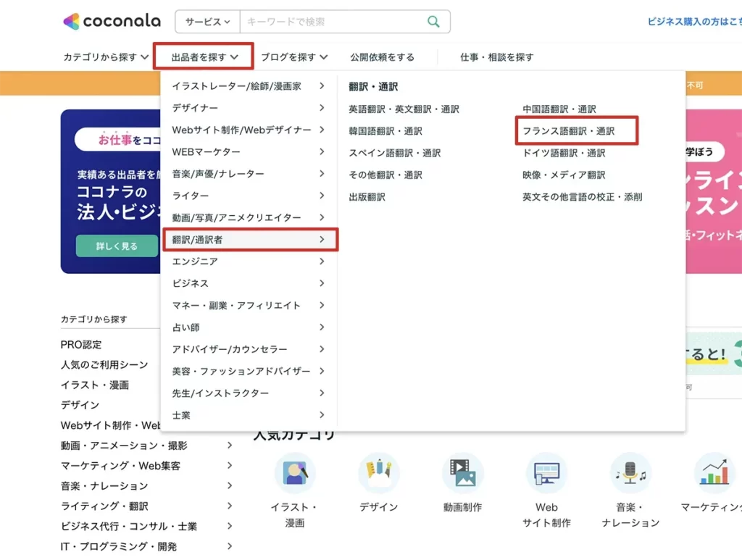Expand the ブログを探す dropdown
This screenshot has height=560, width=742.
pyautogui.click(x=294, y=57)
